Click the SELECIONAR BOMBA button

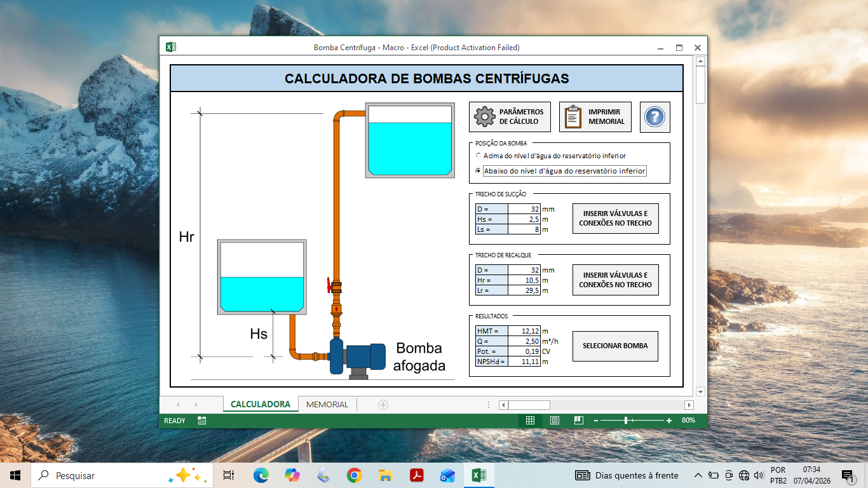point(615,346)
